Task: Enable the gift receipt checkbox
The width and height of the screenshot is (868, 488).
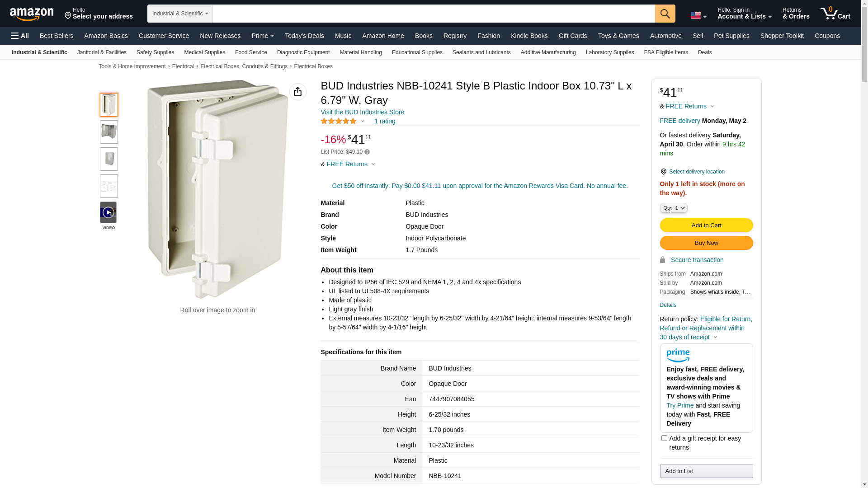Action: pyautogui.click(x=664, y=438)
